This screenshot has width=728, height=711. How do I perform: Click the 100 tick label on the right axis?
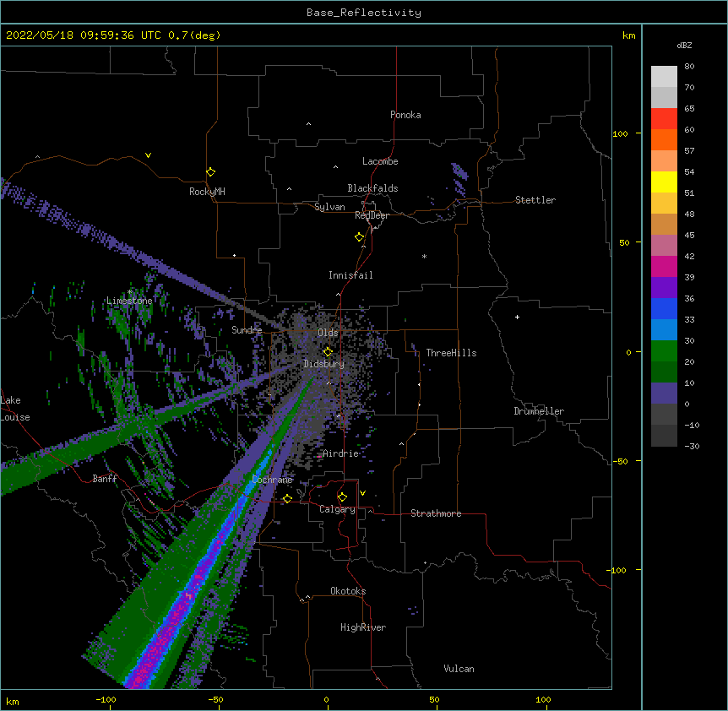coord(620,133)
